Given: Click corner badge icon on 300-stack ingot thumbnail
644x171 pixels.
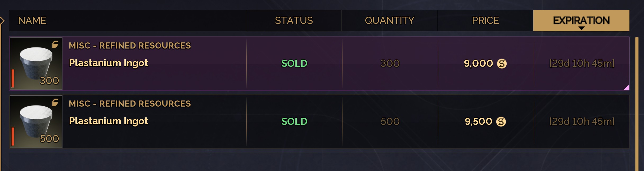Looking at the screenshot, I should click(55, 45).
